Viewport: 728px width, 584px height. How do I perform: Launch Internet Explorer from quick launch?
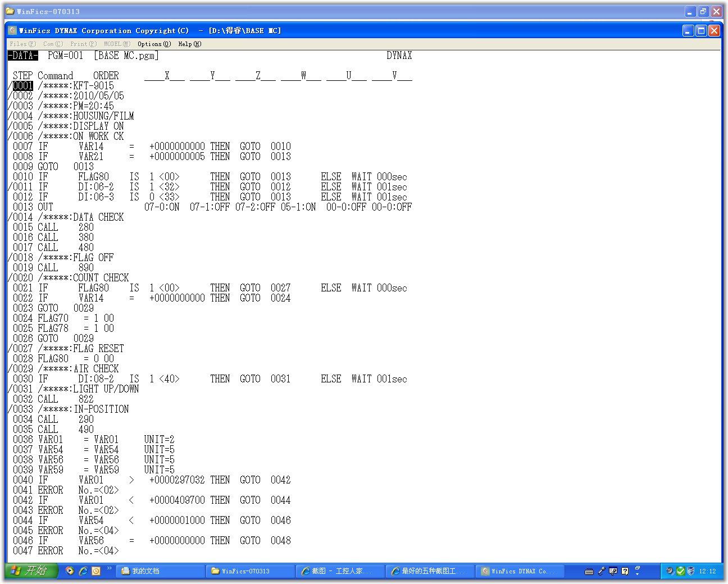tap(83, 571)
